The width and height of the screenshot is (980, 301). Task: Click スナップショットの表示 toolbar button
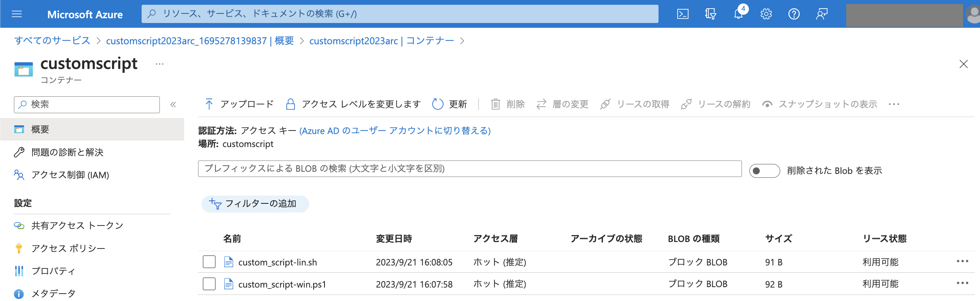point(819,104)
